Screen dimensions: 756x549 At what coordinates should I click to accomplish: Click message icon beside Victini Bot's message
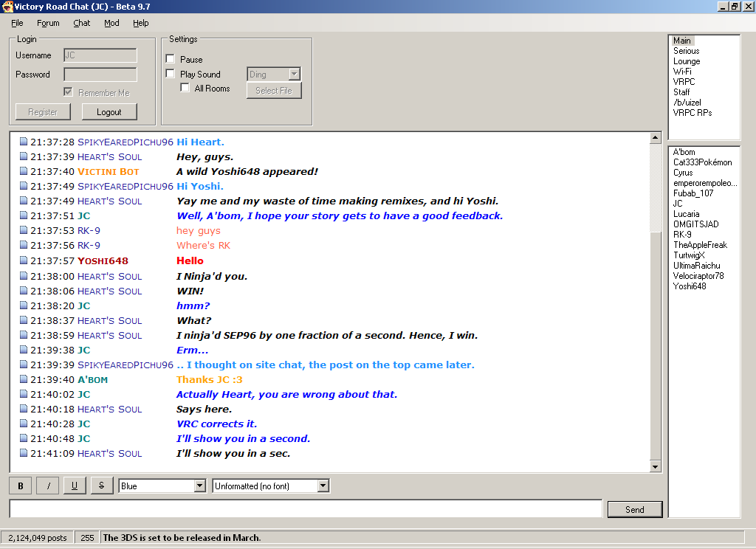[24, 171]
